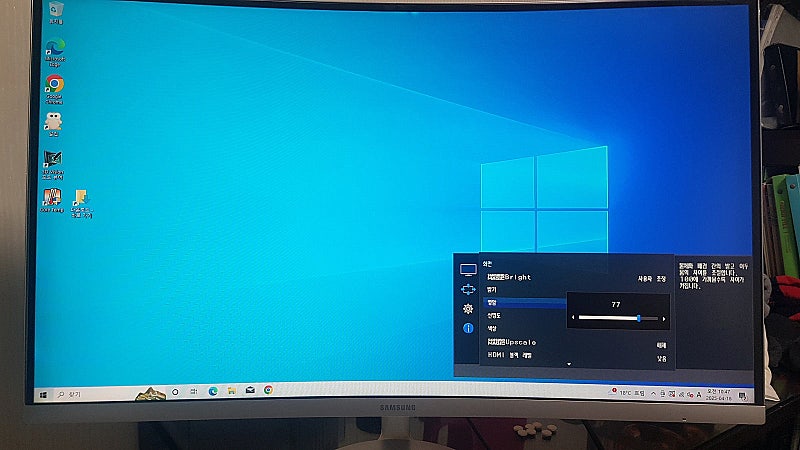Screen dimensions: 800x450
Task: Open the notification center icon
Action: point(743,396)
